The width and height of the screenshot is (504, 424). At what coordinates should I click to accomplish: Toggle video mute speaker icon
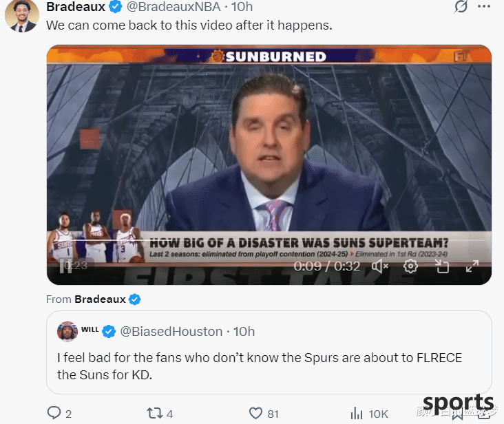tap(380, 266)
